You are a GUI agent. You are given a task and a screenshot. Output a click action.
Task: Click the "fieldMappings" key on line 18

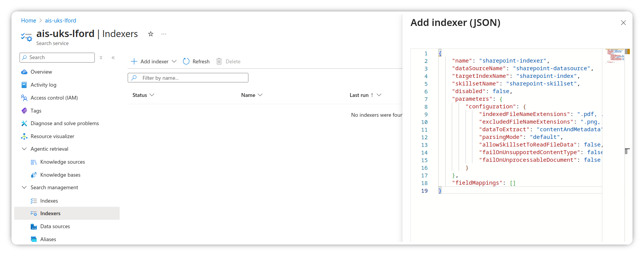click(477, 183)
